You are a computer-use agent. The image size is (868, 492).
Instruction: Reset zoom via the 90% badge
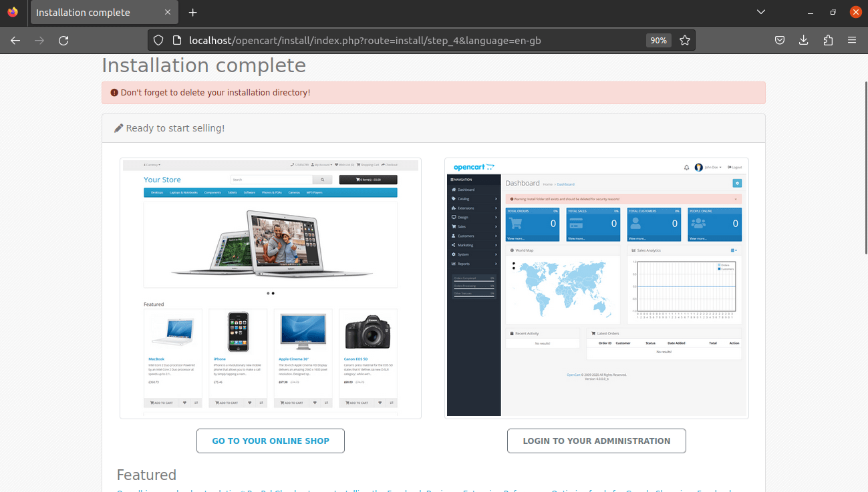tap(659, 41)
